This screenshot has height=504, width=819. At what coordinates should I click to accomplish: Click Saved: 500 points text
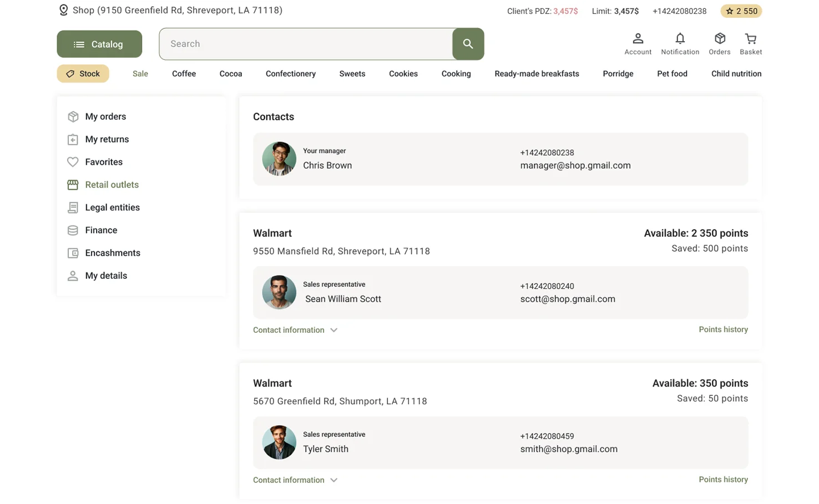710,248
